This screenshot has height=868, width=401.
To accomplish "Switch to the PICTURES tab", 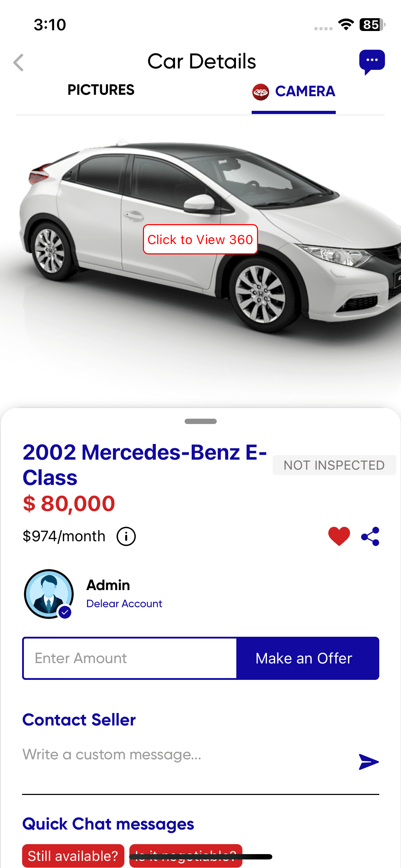I will [x=101, y=90].
